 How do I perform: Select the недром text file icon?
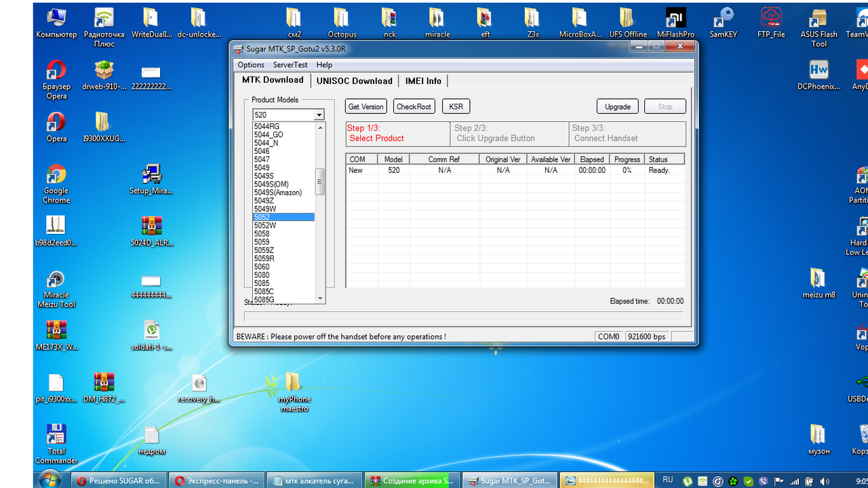click(x=151, y=441)
